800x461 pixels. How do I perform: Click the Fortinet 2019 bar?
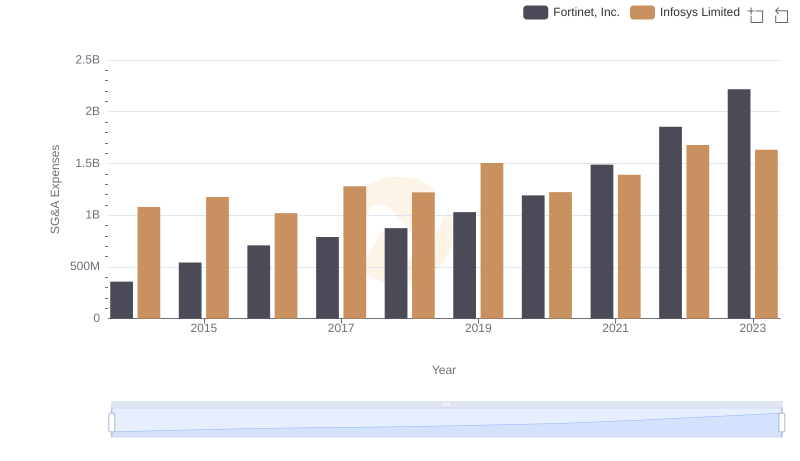(x=464, y=265)
